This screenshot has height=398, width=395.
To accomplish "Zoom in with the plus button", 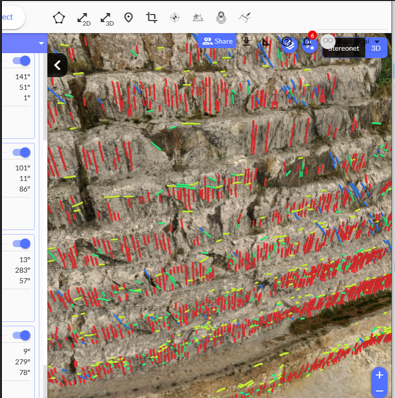I will point(379,375).
